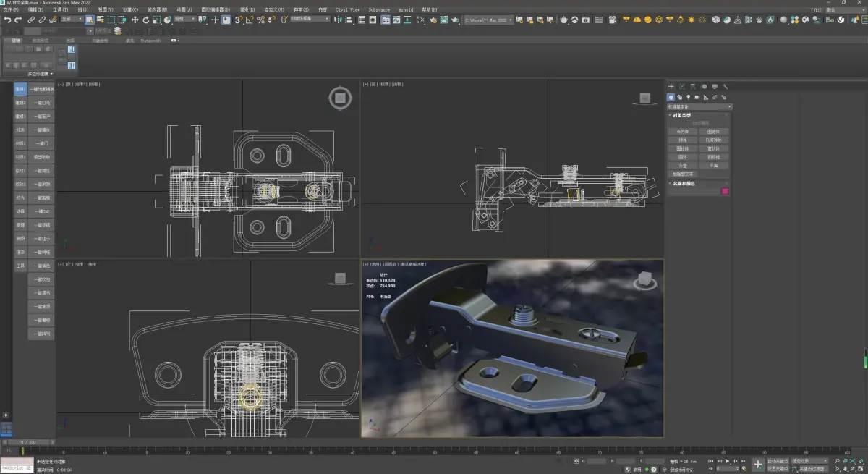Select the Select and Move tool

135,20
